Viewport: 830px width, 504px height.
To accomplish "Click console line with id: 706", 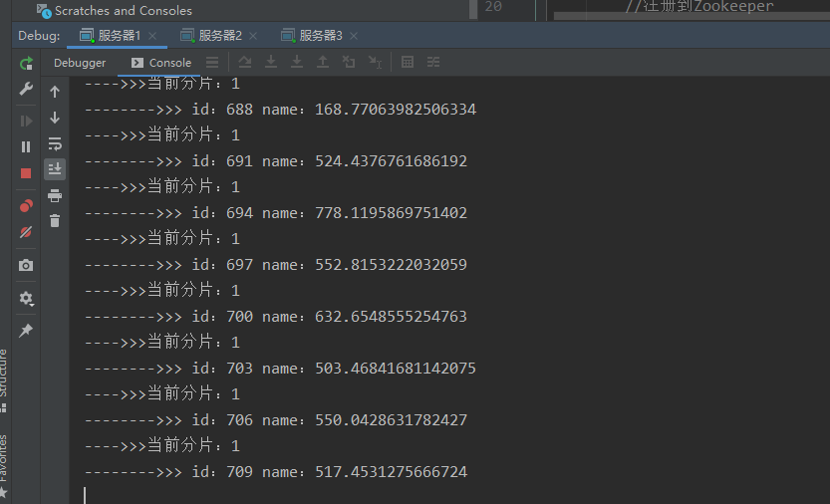I will (x=276, y=420).
